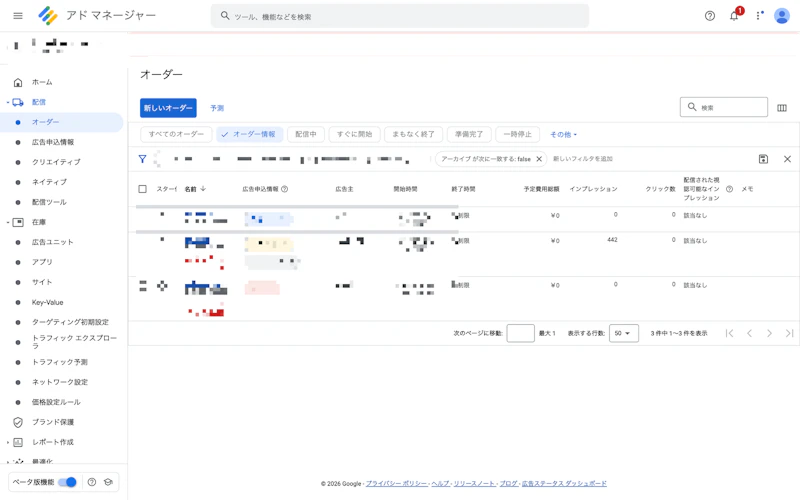Open the rows-per-page 50 dropdown
Screen dimensions: 800x500
623,333
